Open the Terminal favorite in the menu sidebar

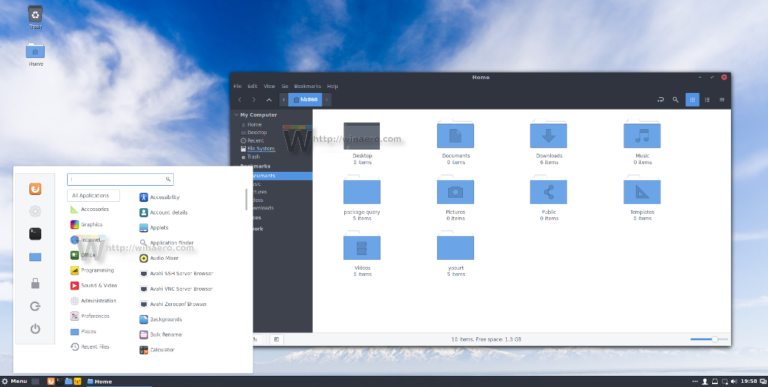tap(35, 234)
